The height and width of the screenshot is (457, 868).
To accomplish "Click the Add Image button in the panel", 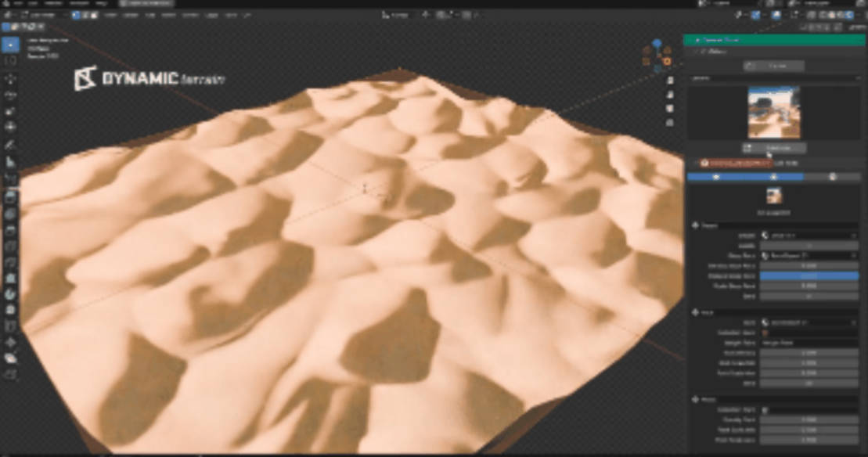I will [775, 148].
